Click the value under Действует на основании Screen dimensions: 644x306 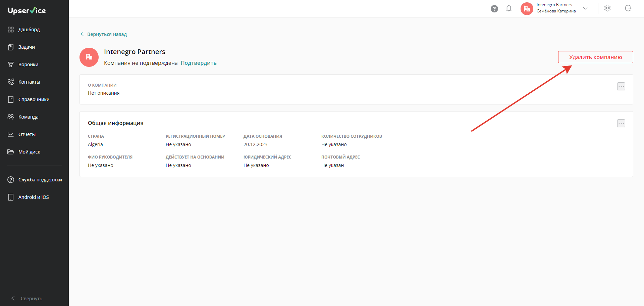[x=178, y=165]
